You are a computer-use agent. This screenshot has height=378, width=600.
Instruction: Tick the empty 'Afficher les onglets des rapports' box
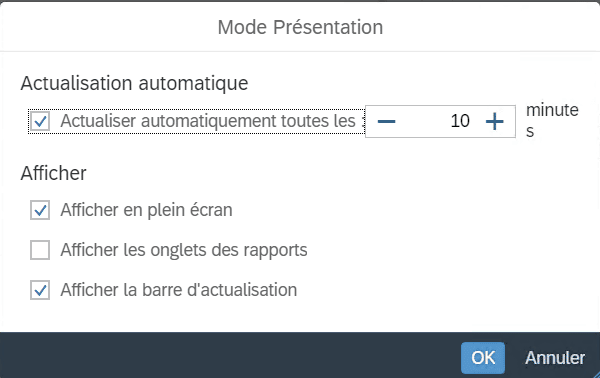[x=40, y=250]
